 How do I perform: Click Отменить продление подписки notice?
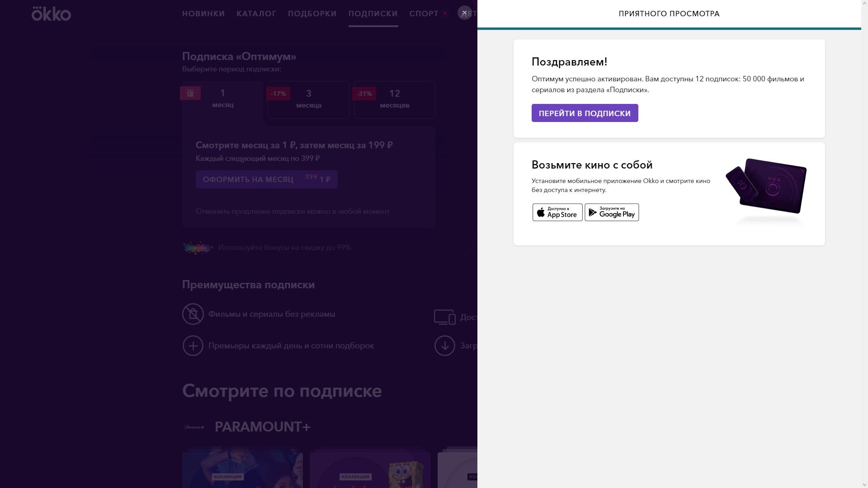click(x=292, y=211)
